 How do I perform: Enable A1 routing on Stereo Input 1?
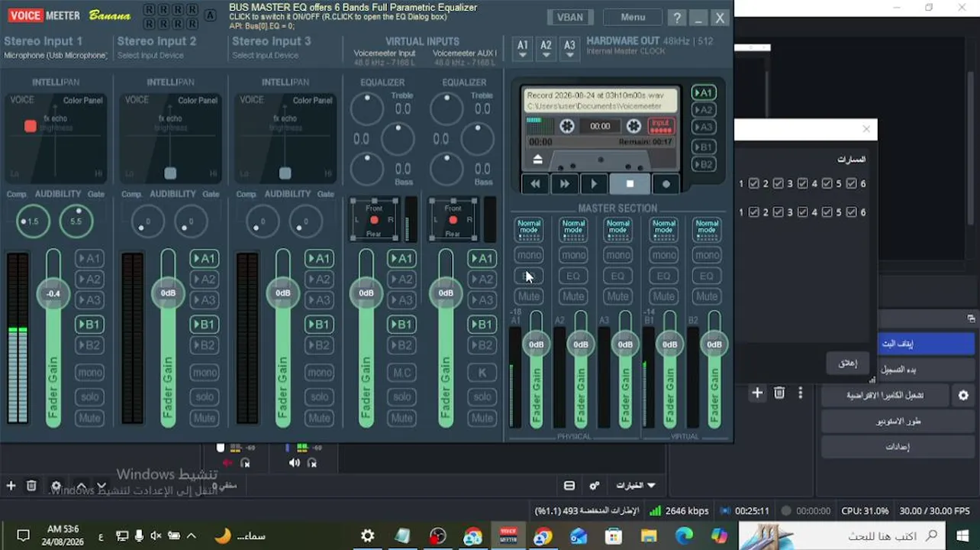pyautogui.click(x=89, y=259)
